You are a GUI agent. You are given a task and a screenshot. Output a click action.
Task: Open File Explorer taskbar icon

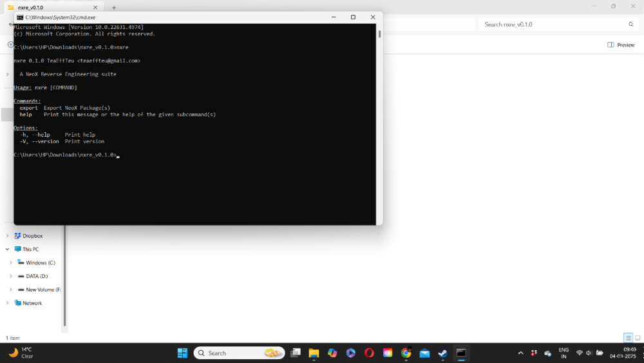[314, 353]
